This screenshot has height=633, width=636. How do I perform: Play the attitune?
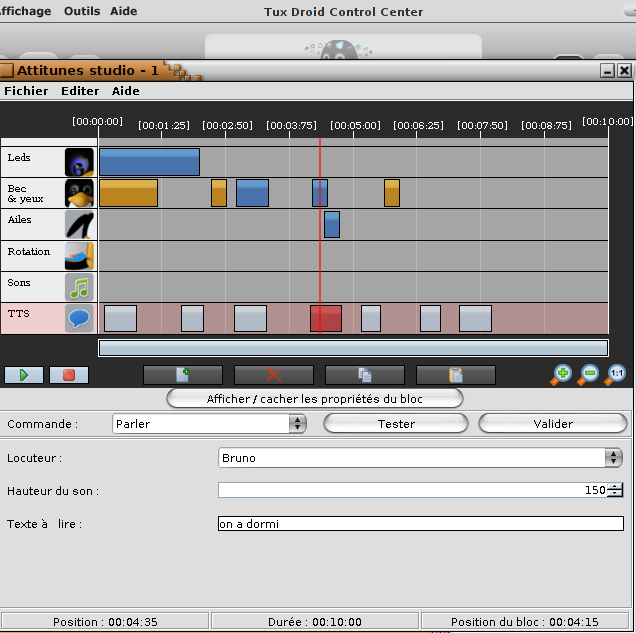24,375
